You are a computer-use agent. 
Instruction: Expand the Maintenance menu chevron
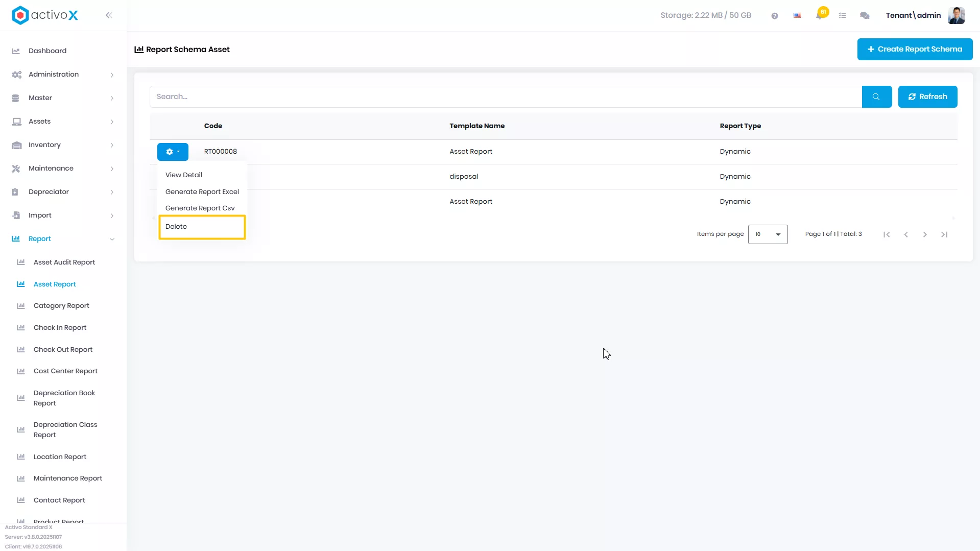tap(112, 169)
